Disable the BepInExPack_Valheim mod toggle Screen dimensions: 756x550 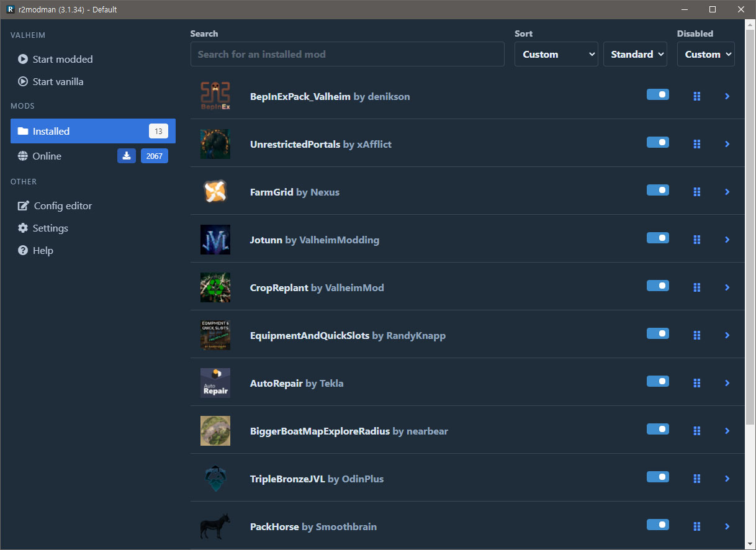pos(658,94)
